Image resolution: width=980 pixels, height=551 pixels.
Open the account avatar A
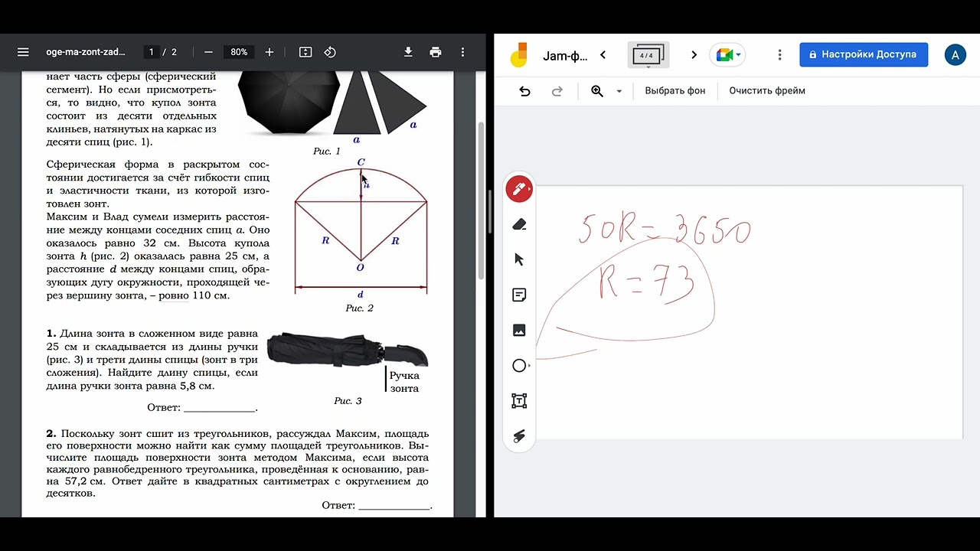click(955, 55)
